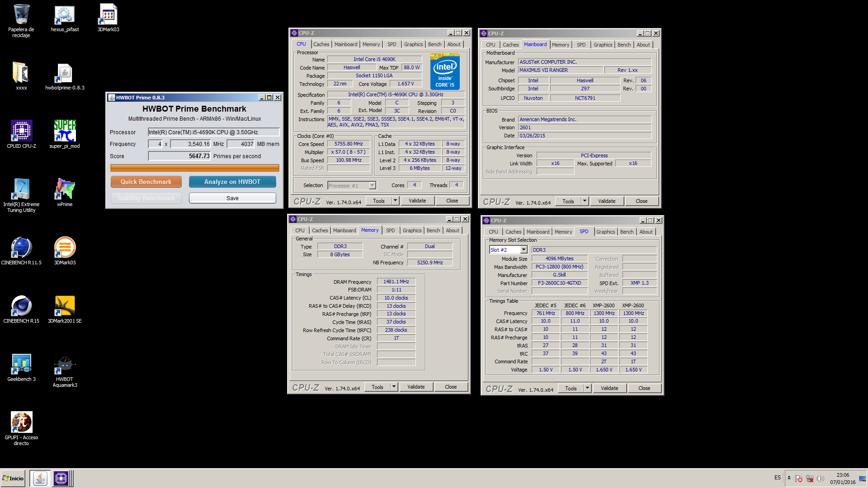Click ES language indicator in taskbar
868x488 pixels.
tap(777, 478)
